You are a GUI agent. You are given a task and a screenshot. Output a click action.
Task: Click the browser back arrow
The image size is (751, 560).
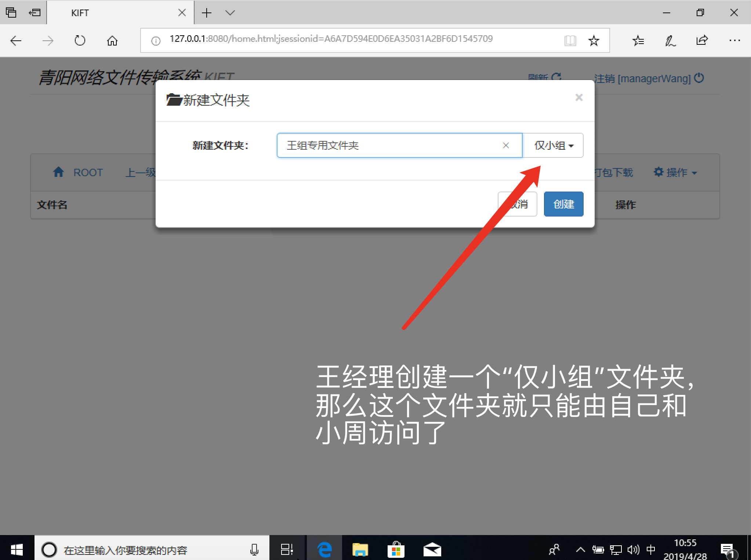(x=16, y=40)
